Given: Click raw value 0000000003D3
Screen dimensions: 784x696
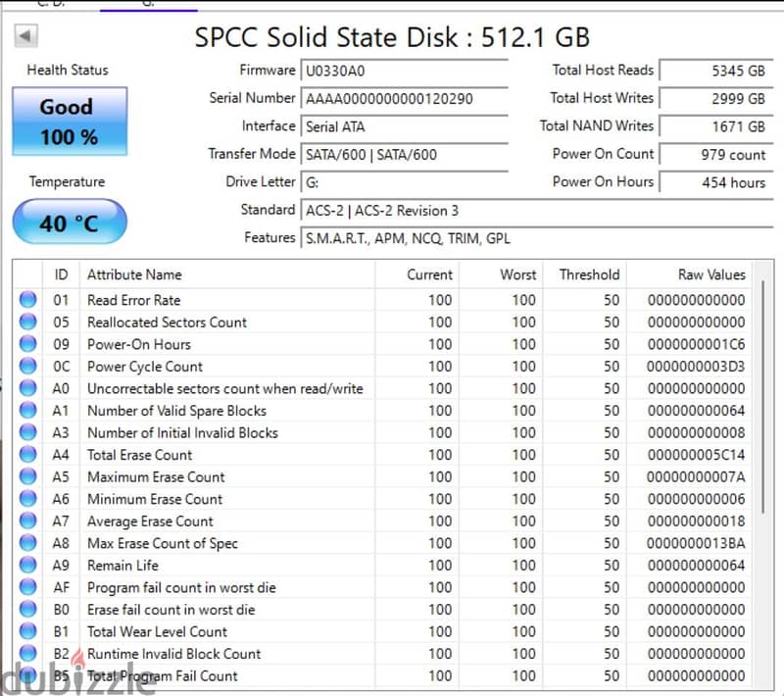Looking at the screenshot, I should [696, 367].
